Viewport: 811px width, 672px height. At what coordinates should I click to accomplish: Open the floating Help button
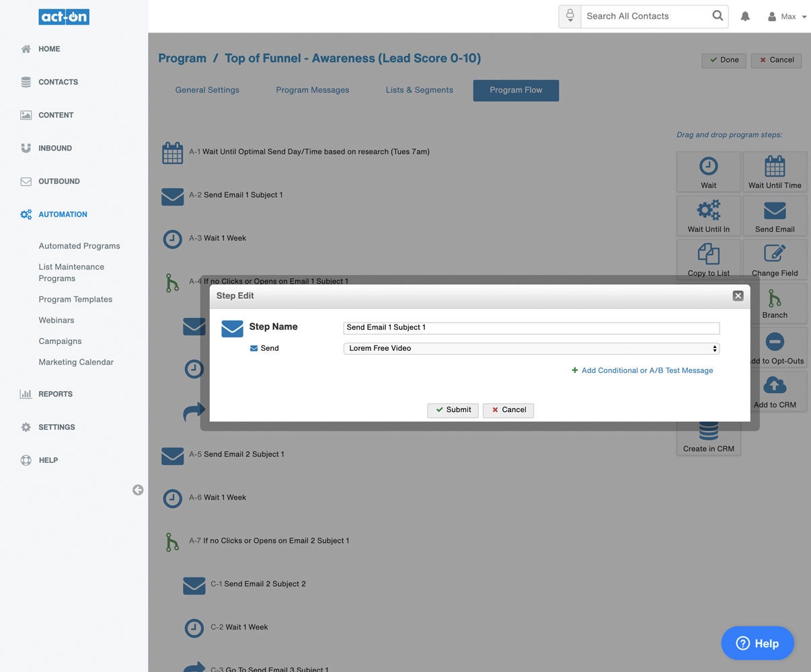click(x=757, y=643)
